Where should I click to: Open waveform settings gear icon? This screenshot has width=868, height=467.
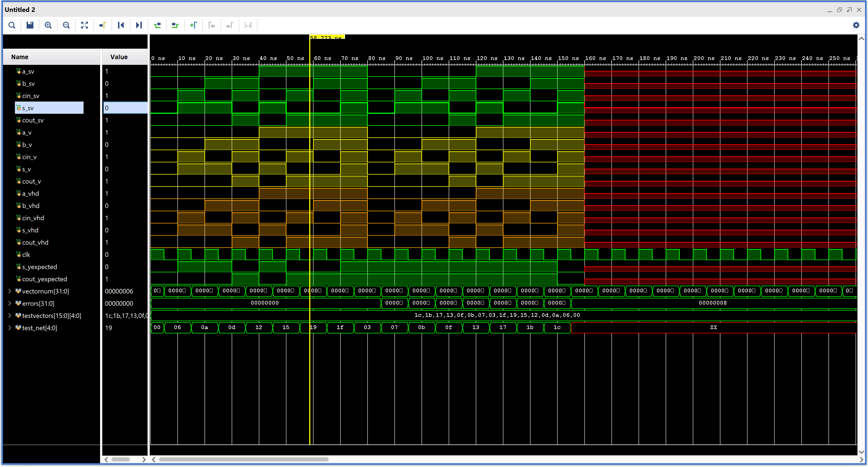coord(856,25)
